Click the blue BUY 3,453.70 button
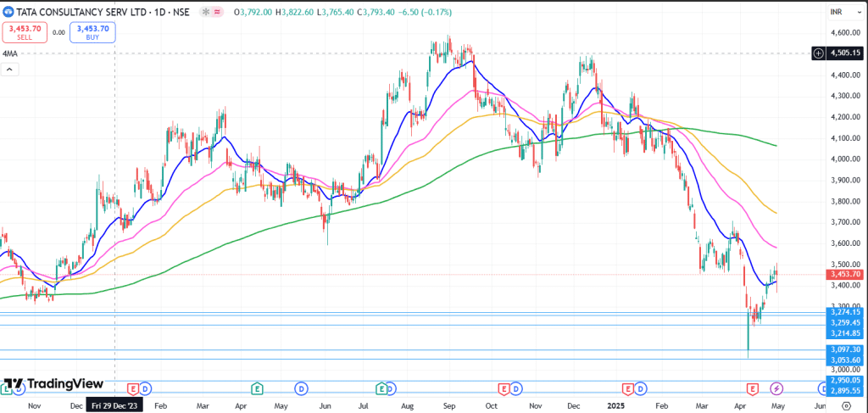Screen dimensions: 868x413 92,33
